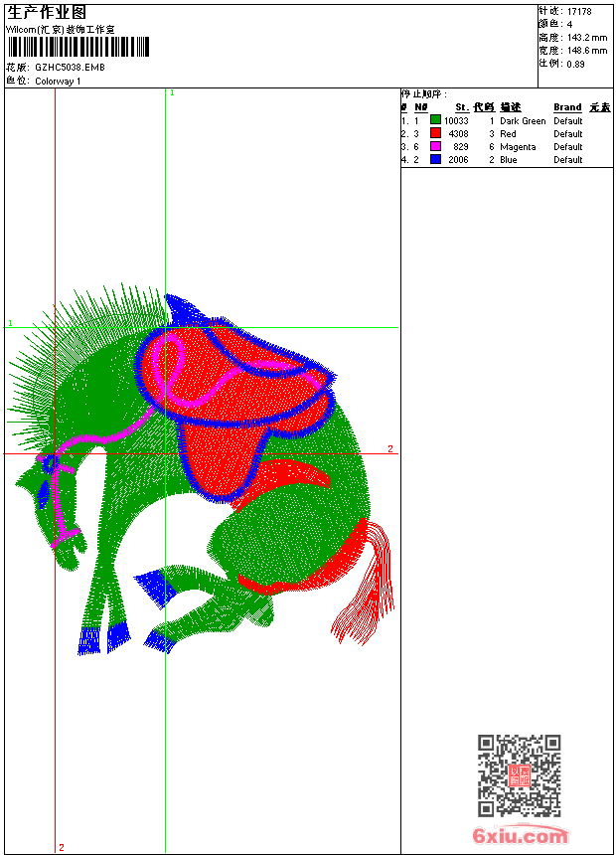This screenshot has height=855, width=616.
Task: Click the Magenta thread color swatch
Action: (435, 146)
